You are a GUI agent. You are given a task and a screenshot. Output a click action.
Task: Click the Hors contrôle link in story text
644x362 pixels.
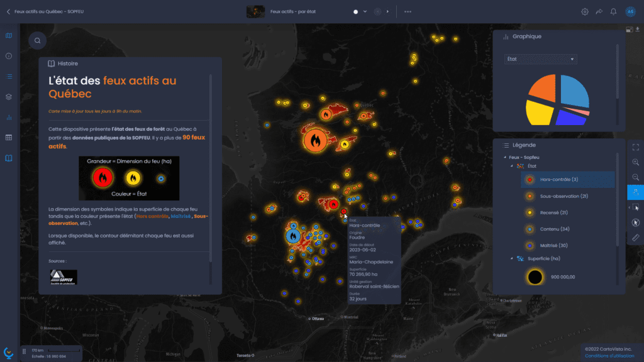(x=152, y=216)
